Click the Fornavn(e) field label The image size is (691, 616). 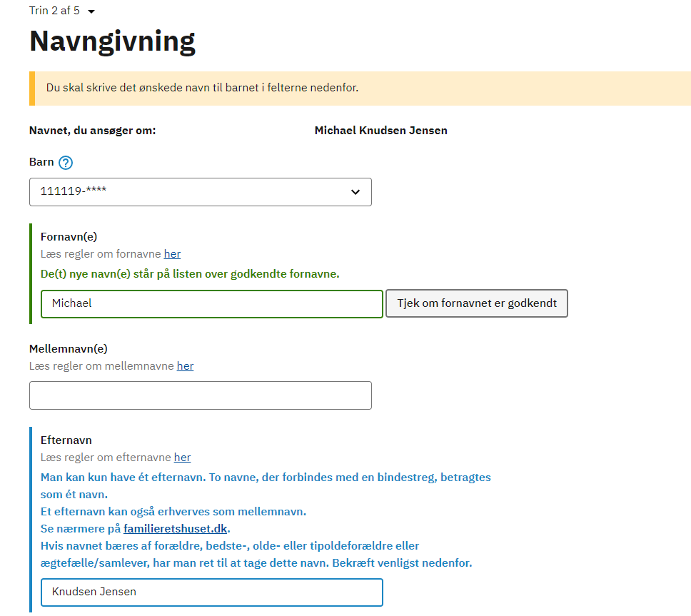tap(69, 237)
